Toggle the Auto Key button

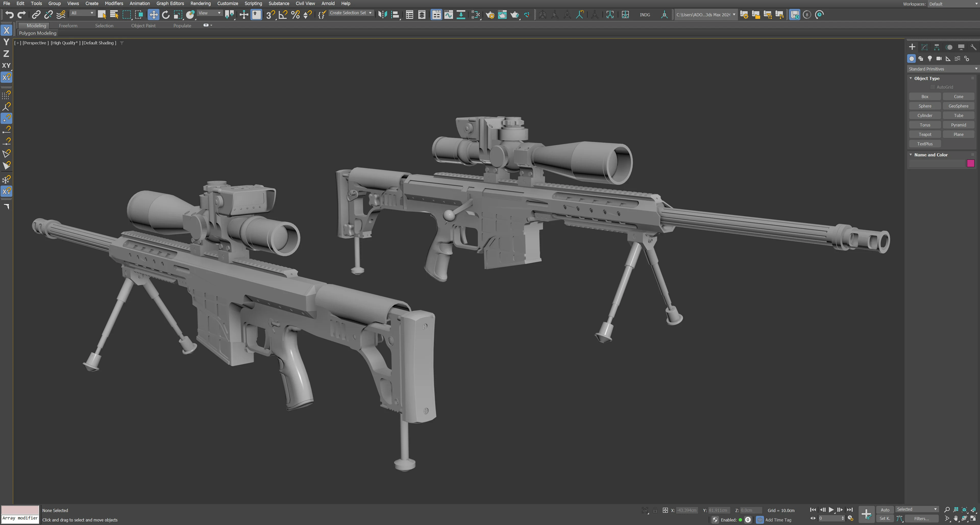point(885,509)
